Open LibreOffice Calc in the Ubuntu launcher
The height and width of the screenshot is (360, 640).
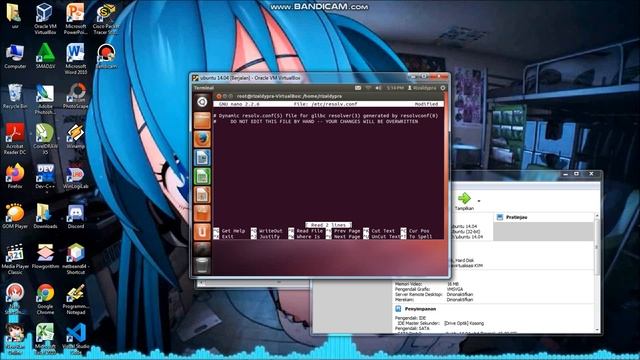pyautogui.click(x=202, y=176)
